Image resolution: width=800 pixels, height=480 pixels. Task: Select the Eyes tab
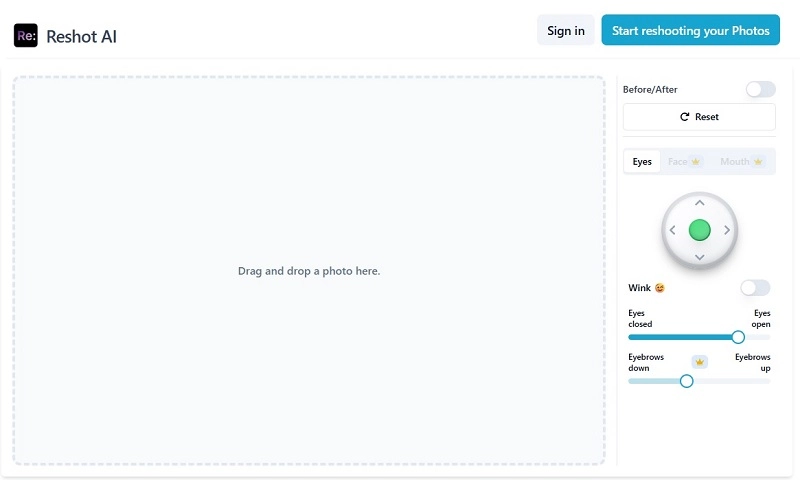pos(642,162)
